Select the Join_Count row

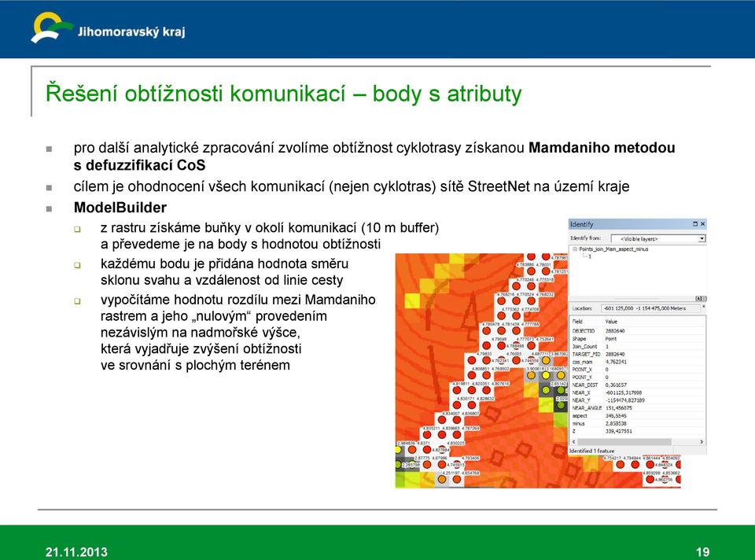tap(638, 346)
